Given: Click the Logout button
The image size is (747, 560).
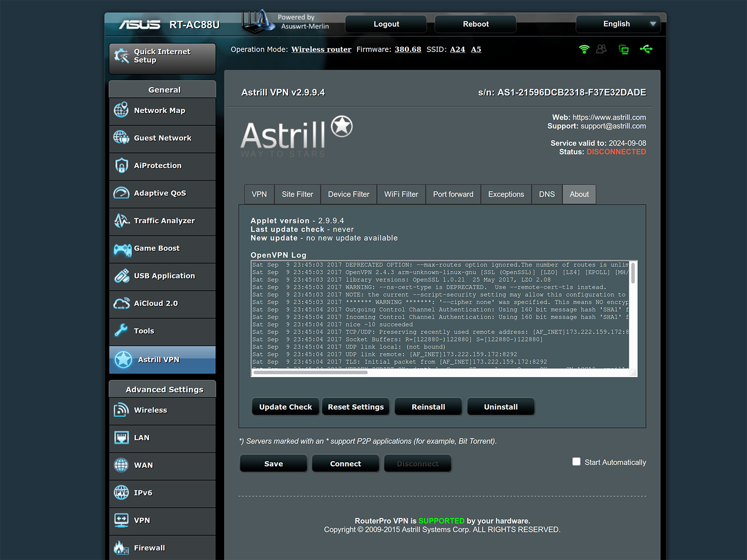Looking at the screenshot, I should pos(386,24).
